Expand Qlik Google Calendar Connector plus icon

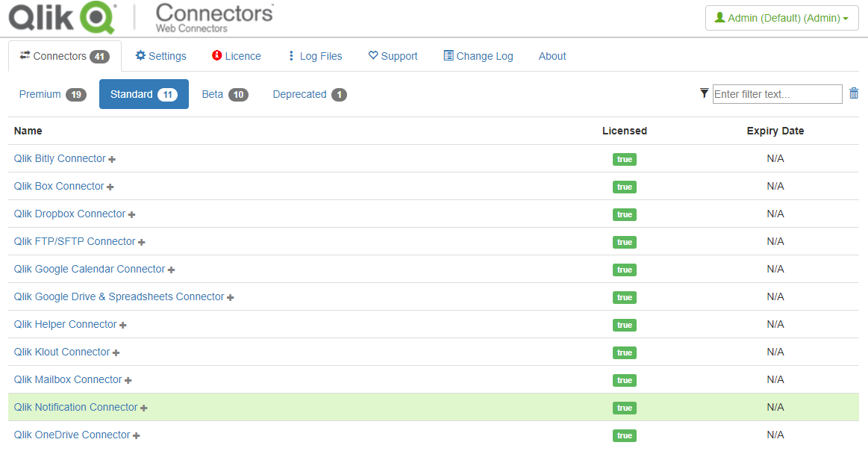pos(172,270)
